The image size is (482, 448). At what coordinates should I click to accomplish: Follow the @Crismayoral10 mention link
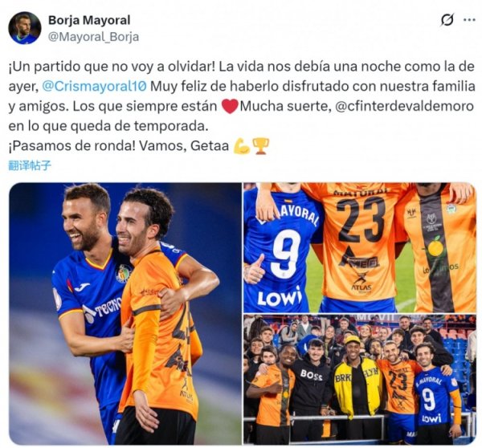(x=94, y=87)
